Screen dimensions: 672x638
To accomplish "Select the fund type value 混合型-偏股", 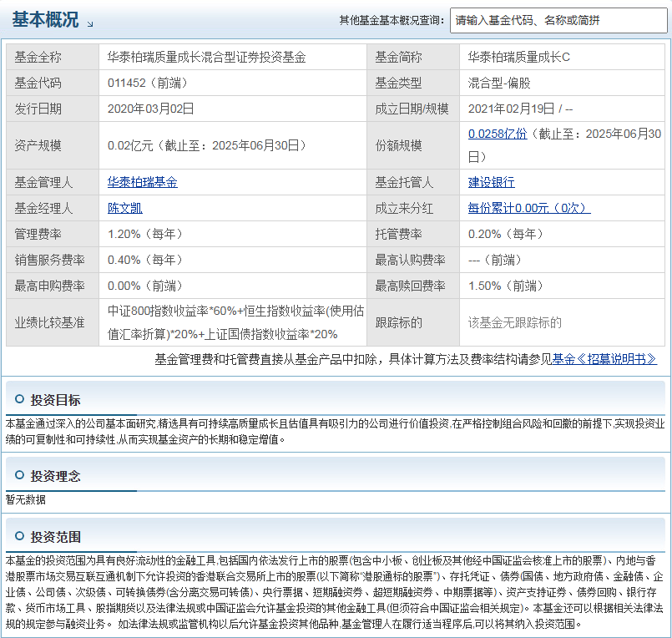I will (x=499, y=83).
